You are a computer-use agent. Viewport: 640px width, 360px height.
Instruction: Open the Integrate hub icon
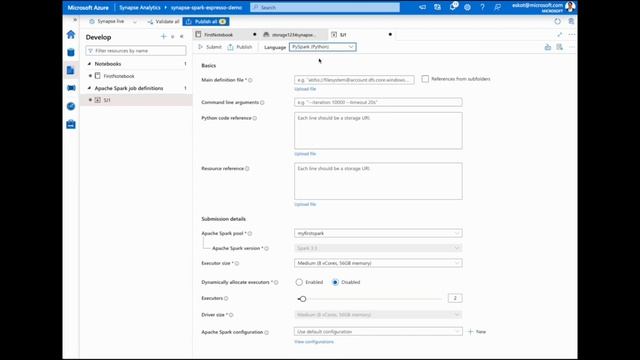click(71, 88)
